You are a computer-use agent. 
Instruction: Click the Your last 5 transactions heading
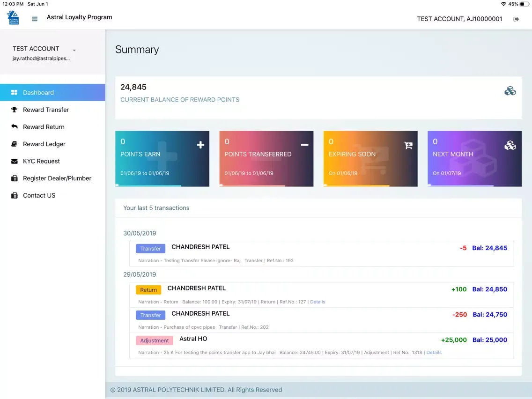pyautogui.click(x=156, y=208)
